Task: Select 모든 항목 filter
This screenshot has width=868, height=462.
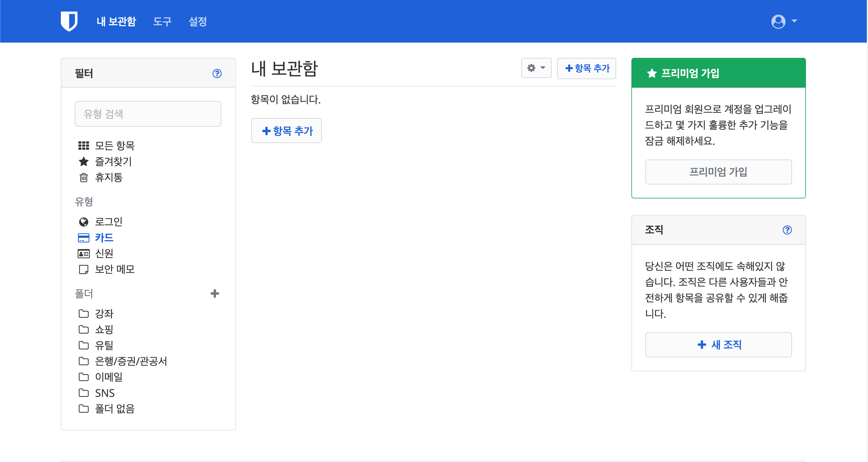Action: 115,145
